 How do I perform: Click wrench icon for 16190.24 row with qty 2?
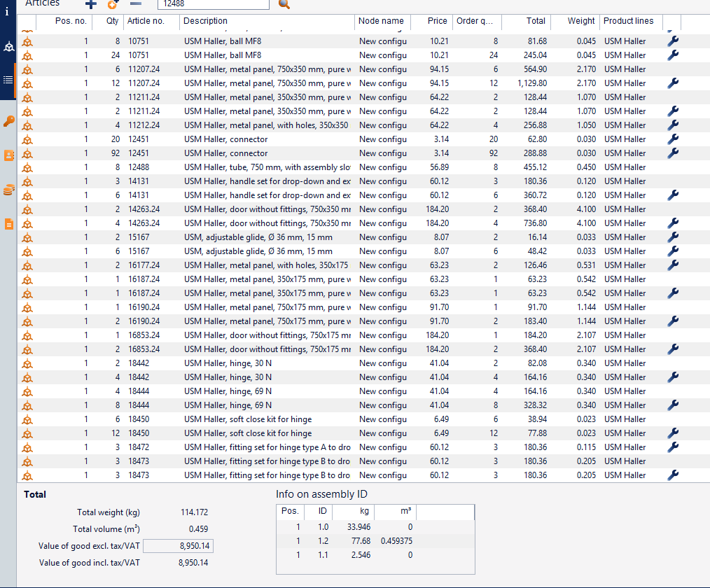[x=673, y=321]
